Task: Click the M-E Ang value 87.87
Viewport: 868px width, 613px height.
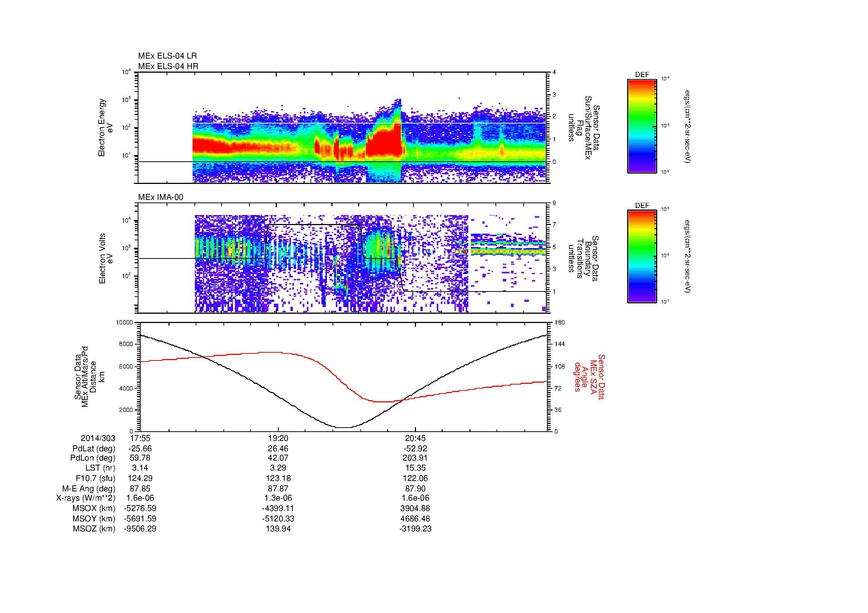Action: coord(278,488)
